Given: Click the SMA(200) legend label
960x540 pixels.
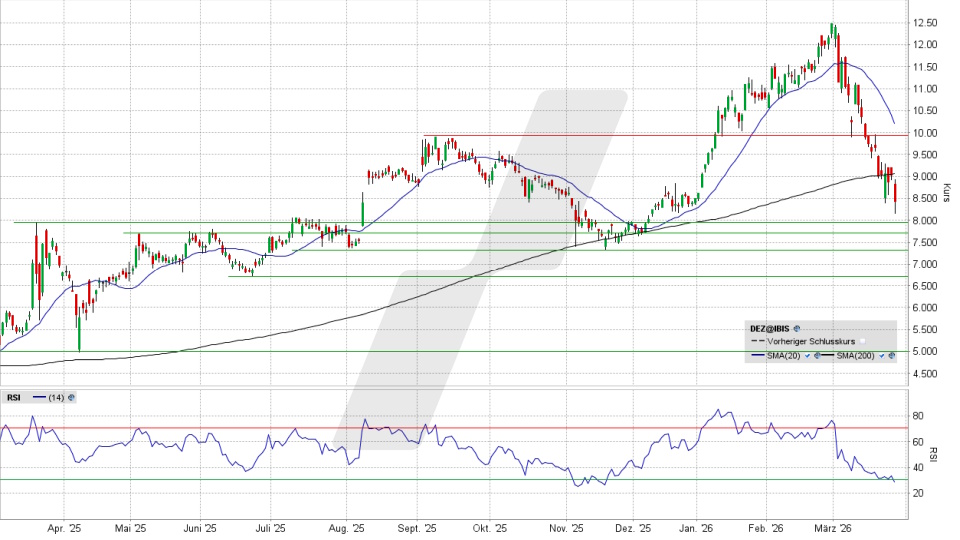Looking at the screenshot, I should [856, 356].
